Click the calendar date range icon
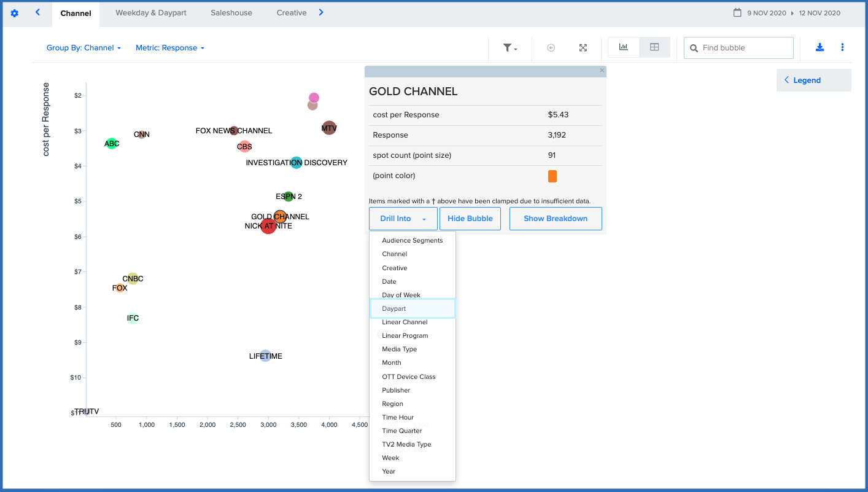This screenshot has width=868, height=492. (737, 12)
